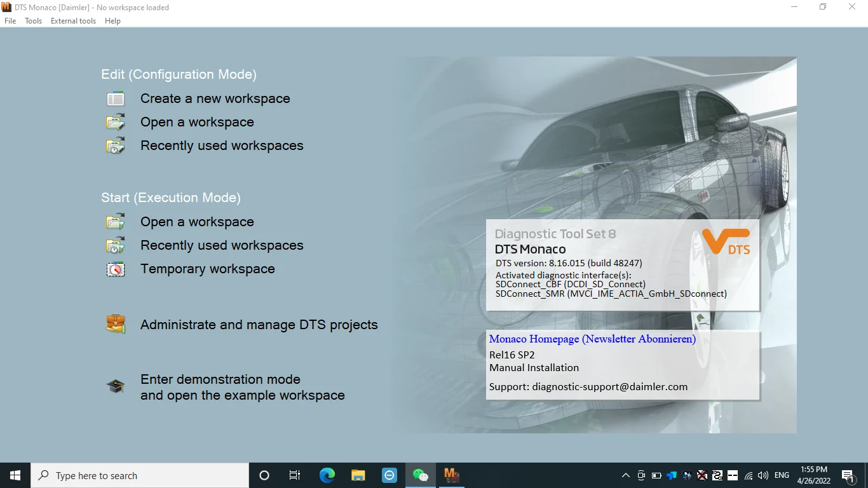The width and height of the screenshot is (868, 488).
Task: Open the Windows Start menu
Action: [15, 475]
